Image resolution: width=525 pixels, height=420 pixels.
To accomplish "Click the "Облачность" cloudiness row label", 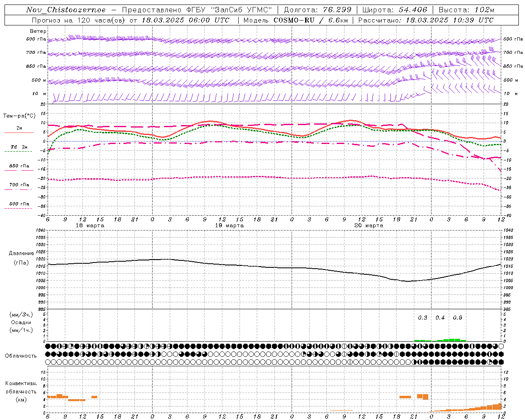I will click(x=21, y=356).
